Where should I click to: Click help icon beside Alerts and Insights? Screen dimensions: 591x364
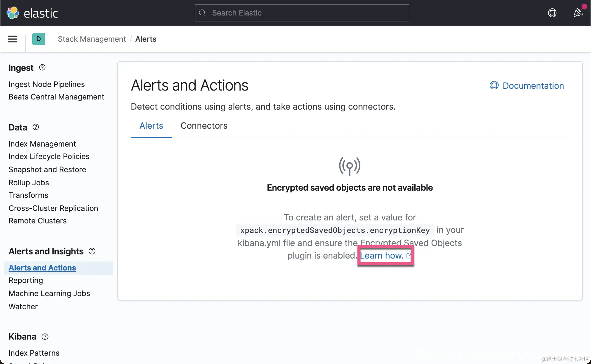[92, 251]
